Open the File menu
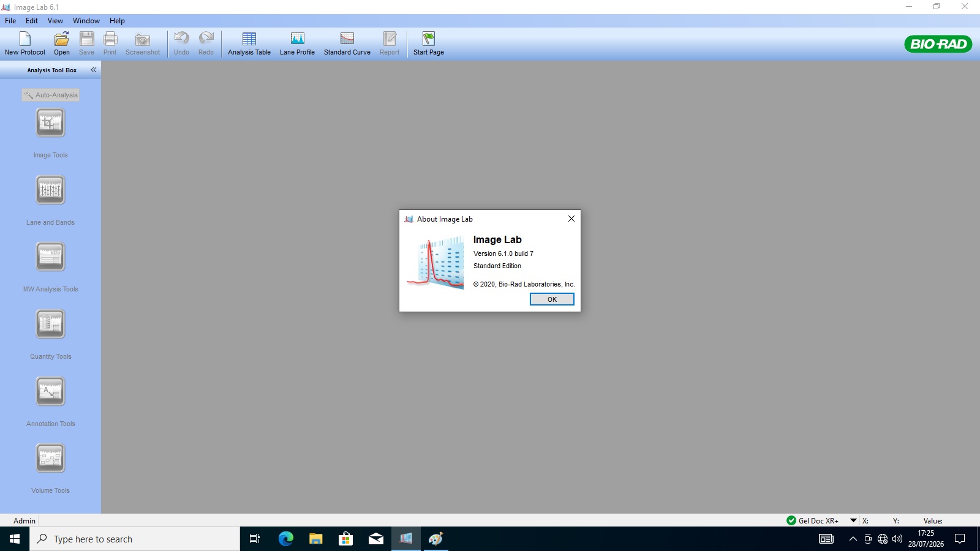The width and height of the screenshot is (980, 551). pyautogui.click(x=10, y=21)
